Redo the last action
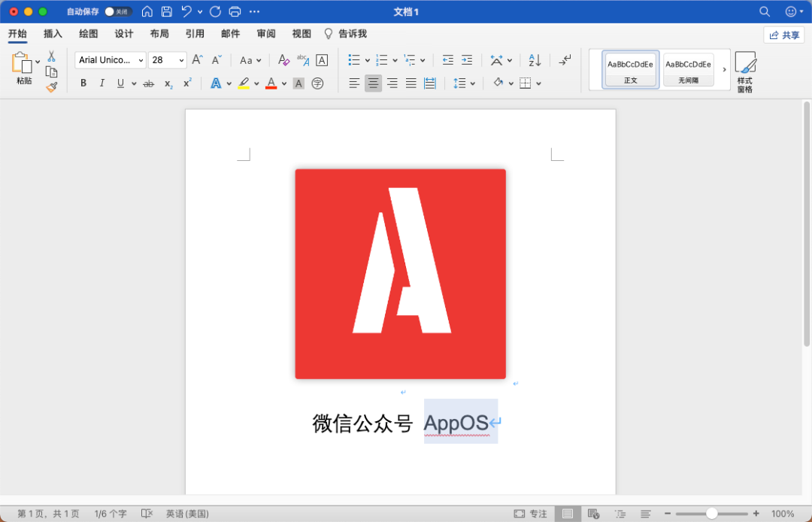Image resolution: width=812 pixels, height=522 pixels. point(216,11)
